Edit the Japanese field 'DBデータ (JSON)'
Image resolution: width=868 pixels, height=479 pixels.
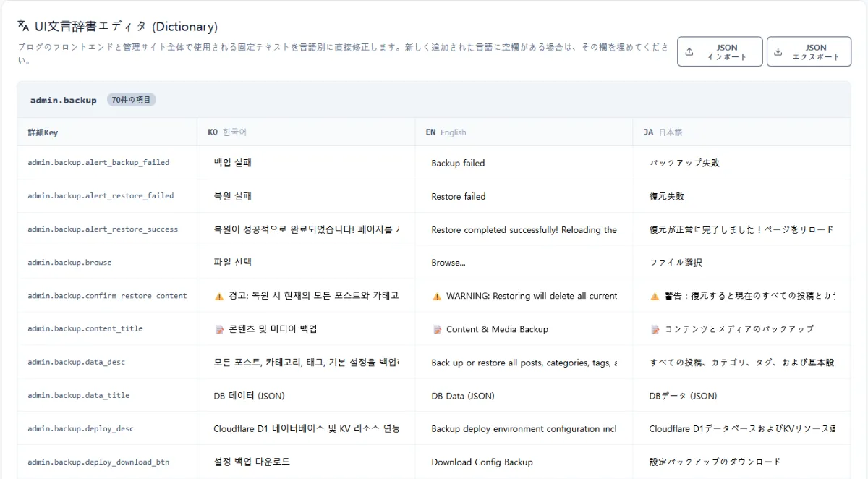click(742, 396)
